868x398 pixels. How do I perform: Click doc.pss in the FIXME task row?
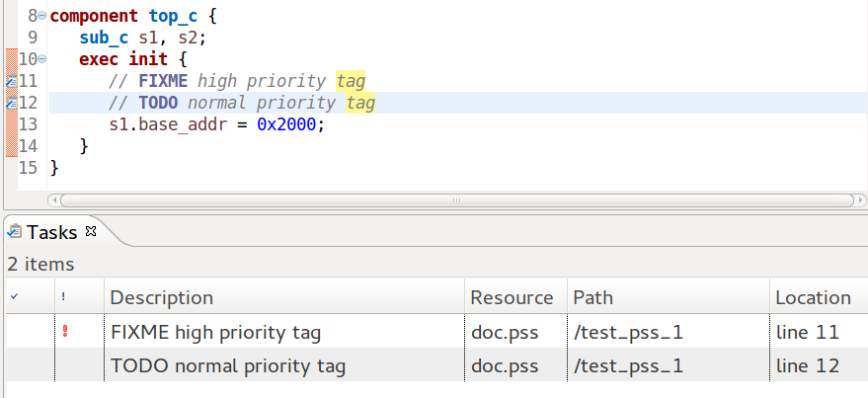505,333
